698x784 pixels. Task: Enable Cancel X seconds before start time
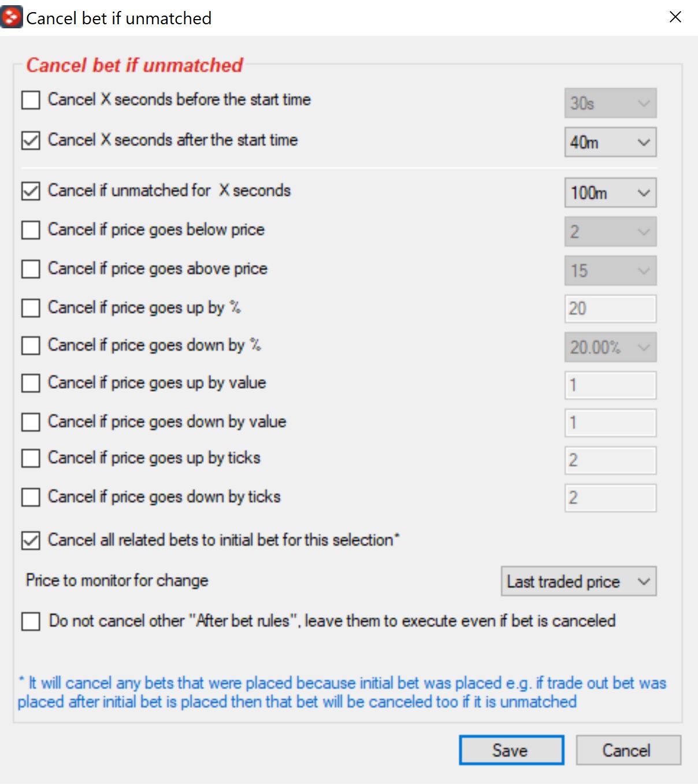(x=31, y=100)
